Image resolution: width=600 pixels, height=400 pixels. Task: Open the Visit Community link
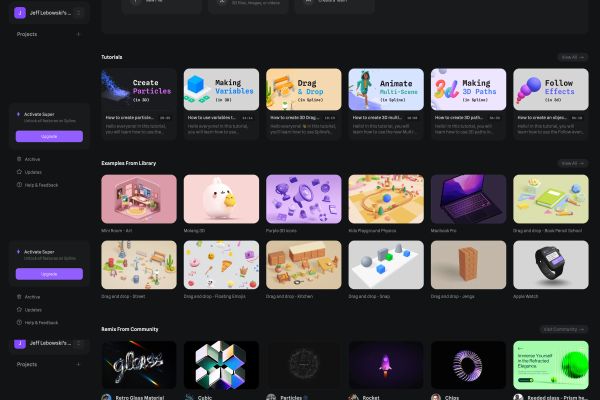564,329
